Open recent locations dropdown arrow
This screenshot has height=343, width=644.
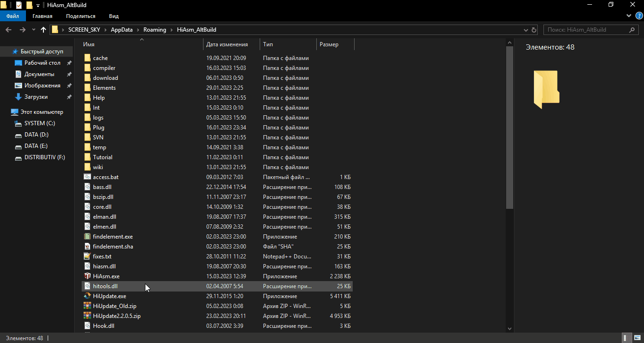click(34, 30)
